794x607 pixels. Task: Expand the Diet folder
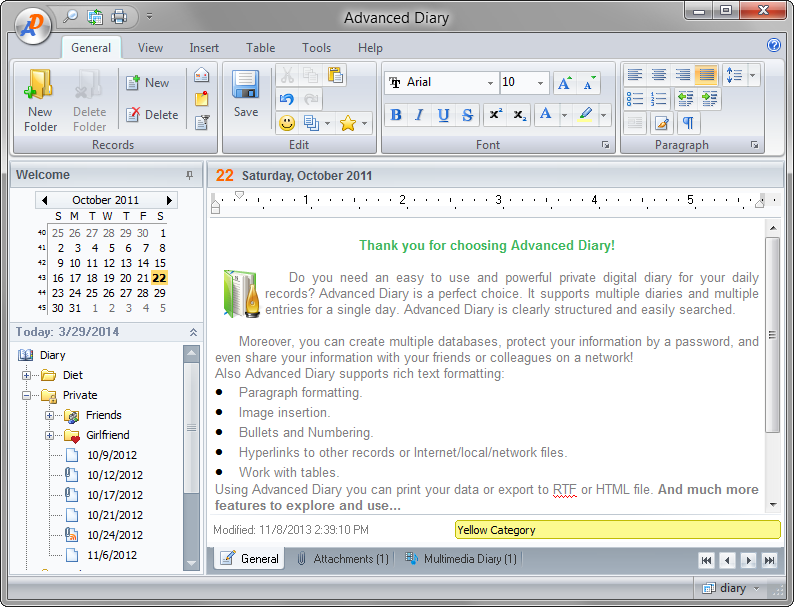26,375
